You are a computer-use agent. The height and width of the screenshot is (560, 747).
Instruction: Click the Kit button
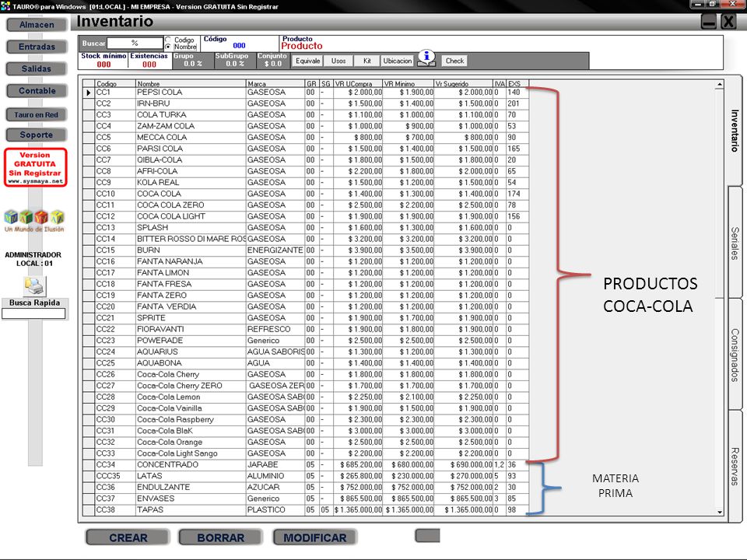(x=366, y=61)
